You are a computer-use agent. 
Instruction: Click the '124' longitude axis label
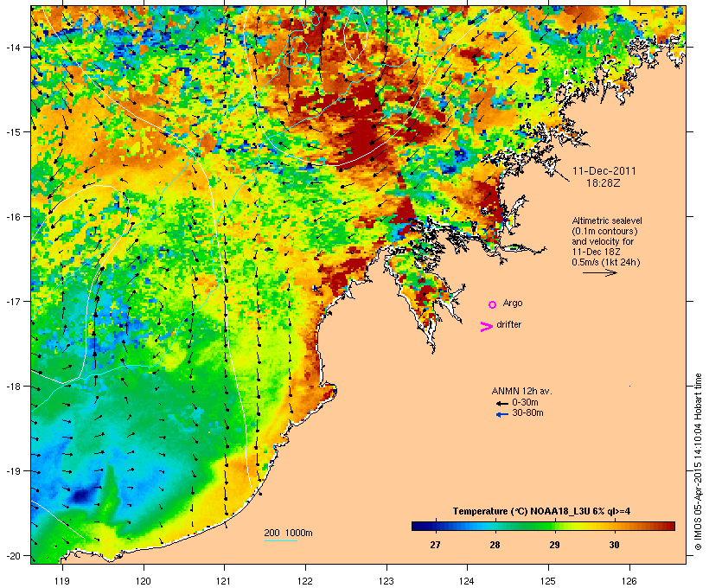pos(468,581)
